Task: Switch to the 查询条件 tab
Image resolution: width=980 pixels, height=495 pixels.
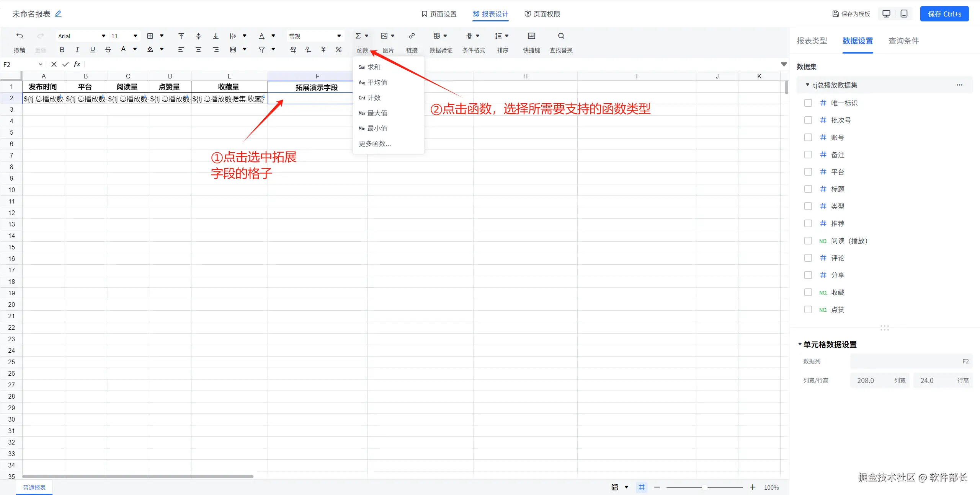Action: pyautogui.click(x=903, y=41)
